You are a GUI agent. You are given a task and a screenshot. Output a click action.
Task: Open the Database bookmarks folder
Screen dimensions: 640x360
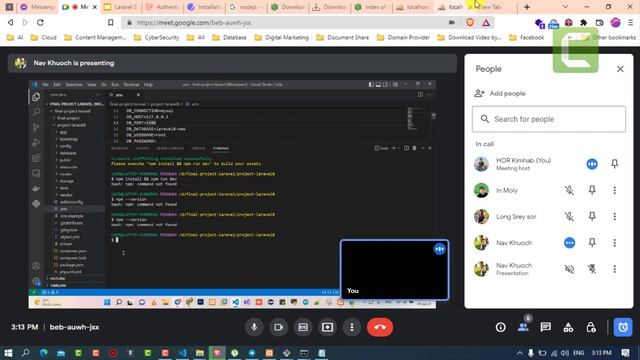(x=229, y=38)
